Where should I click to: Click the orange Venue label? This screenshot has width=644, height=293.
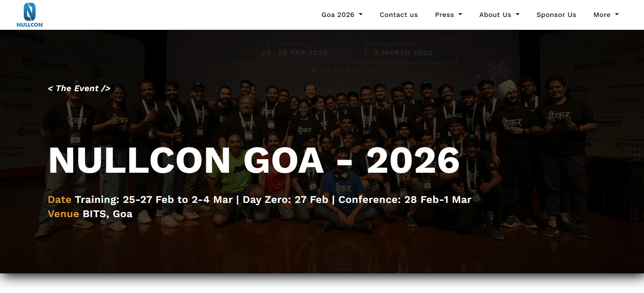point(63,214)
